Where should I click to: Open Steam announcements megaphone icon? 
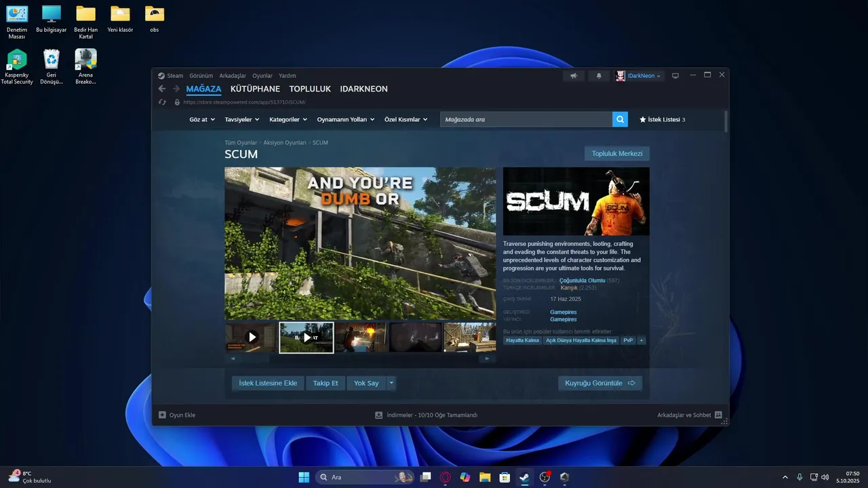click(574, 76)
